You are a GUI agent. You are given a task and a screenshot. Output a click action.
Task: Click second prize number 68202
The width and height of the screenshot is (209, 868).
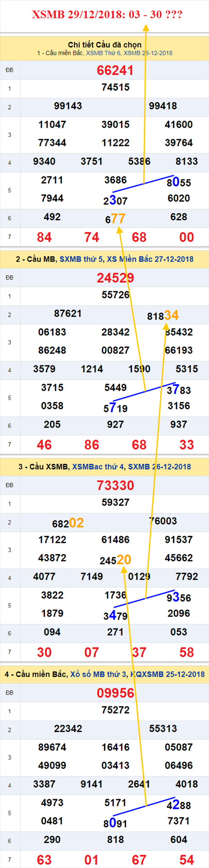tap(68, 523)
